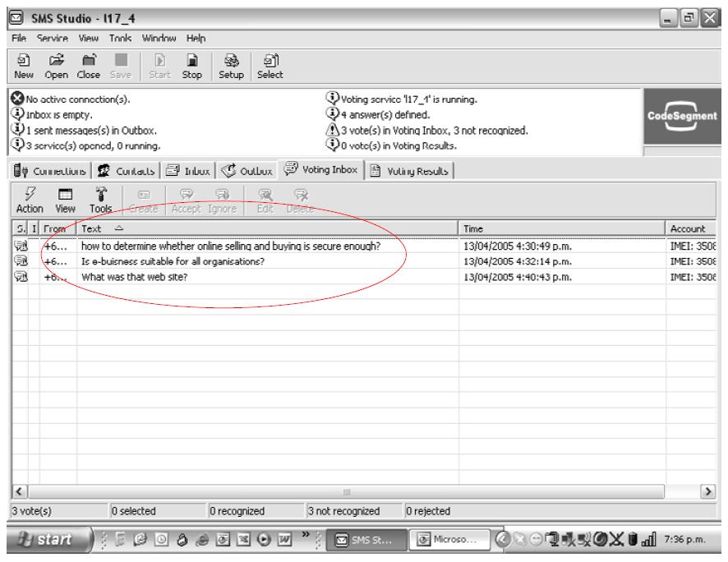Click the signal strength tray icon
The width and height of the screenshot is (728, 562).
(x=648, y=539)
